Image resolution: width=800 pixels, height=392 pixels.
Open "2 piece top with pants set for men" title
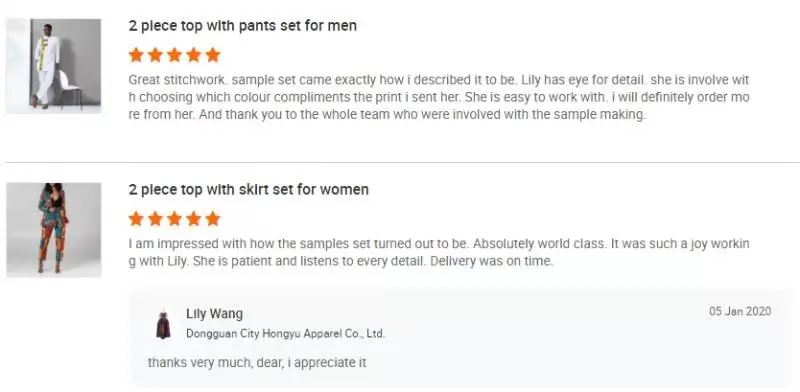[243, 26]
